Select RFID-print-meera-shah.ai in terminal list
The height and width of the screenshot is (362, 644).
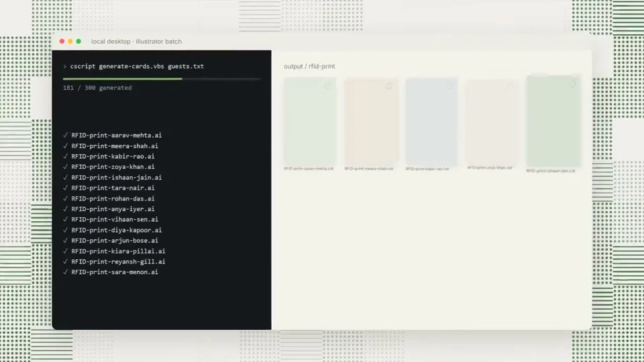tap(115, 145)
